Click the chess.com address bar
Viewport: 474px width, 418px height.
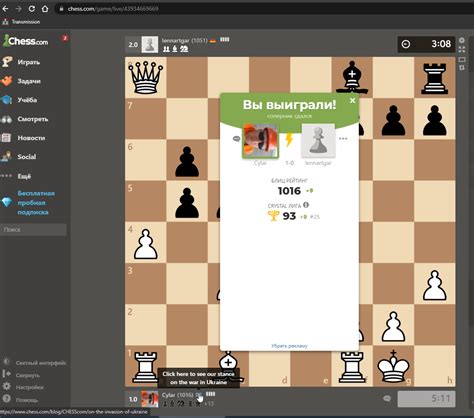pos(263,9)
